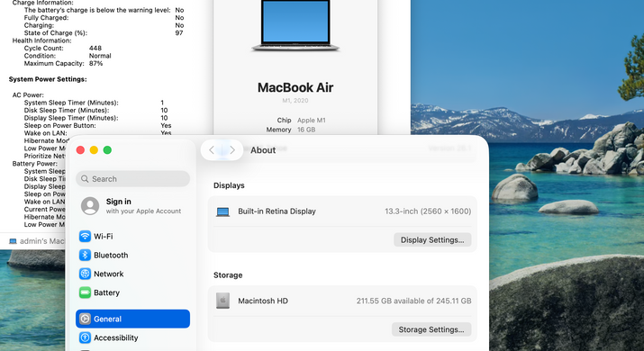Click 'Sleep on Power Button' row under AC Power

98,126
